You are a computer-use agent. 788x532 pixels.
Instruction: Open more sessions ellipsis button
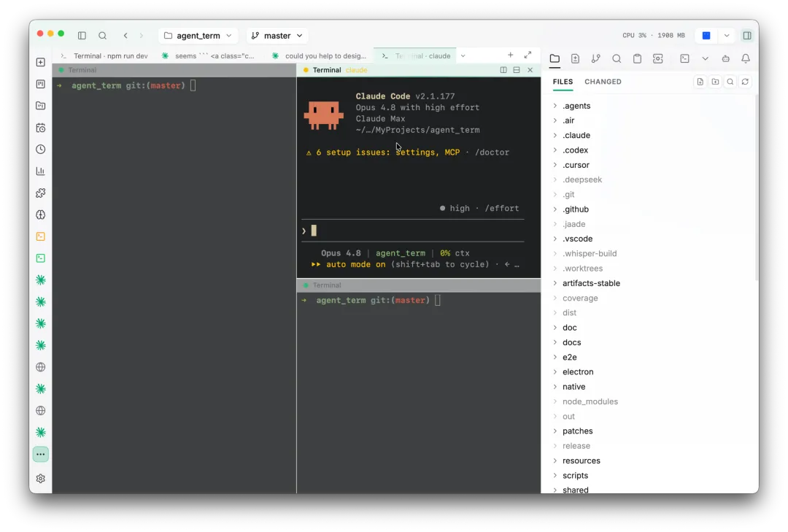(x=41, y=454)
